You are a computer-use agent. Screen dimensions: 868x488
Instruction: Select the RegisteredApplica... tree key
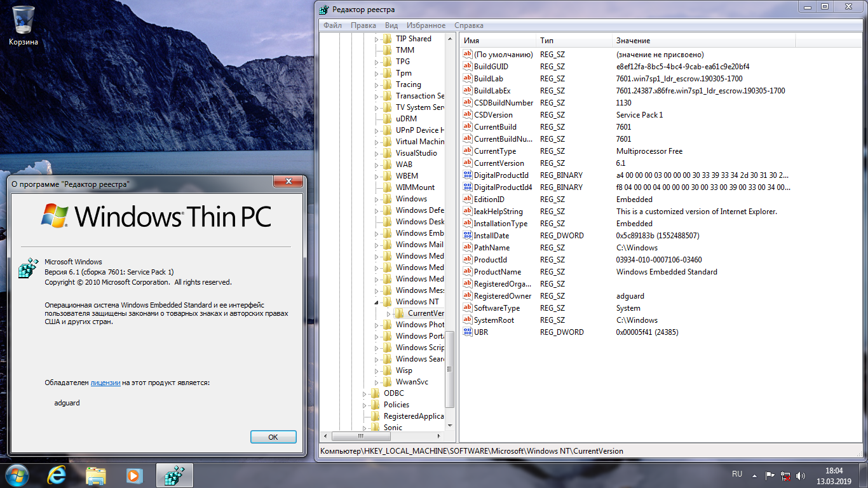(x=414, y=416)
